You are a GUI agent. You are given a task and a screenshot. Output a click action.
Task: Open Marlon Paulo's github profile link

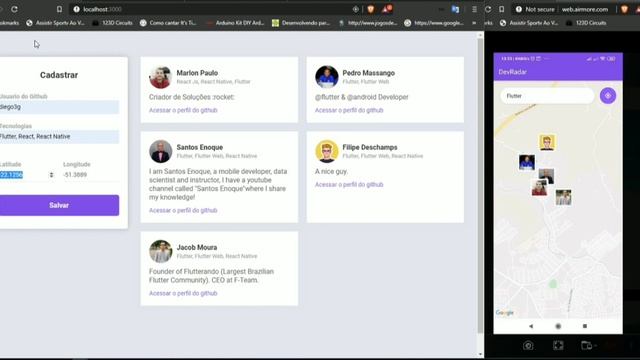click(183, 110)
